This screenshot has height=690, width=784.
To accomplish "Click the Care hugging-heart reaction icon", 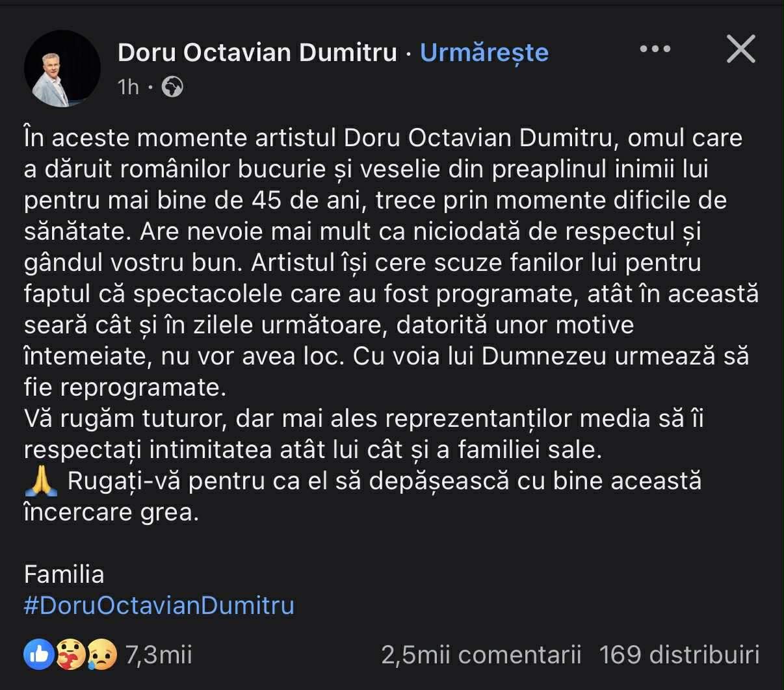I will coord(71,655).
